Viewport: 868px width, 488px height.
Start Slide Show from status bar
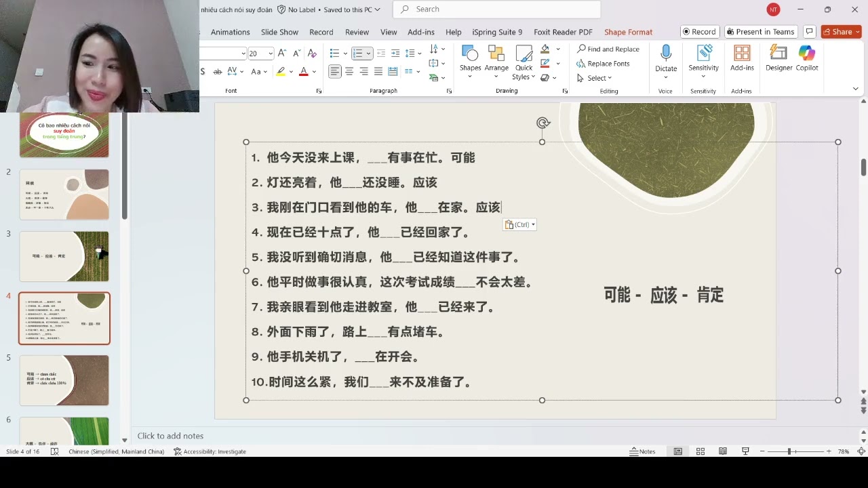click(745, 451)
